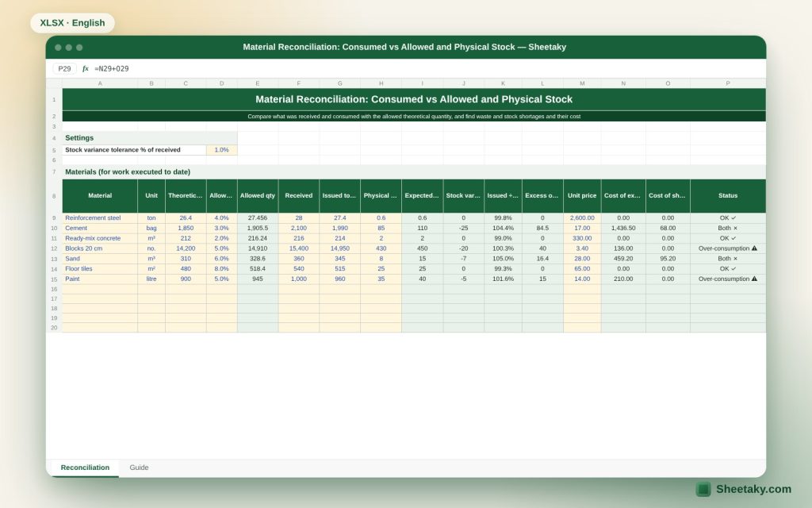Click the Both × status for Cement
Image resolution: width=812 pixels, height=508 pixels.
click(728, 228)
